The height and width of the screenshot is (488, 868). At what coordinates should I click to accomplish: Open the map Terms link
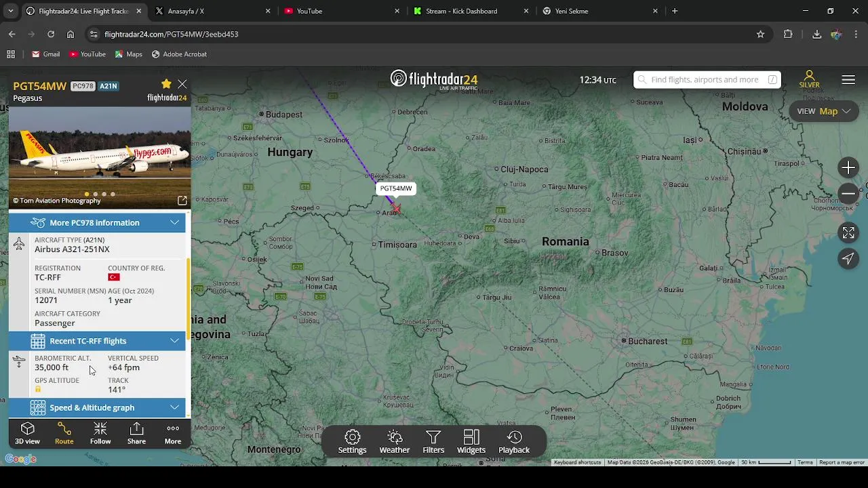pos(805,462)
